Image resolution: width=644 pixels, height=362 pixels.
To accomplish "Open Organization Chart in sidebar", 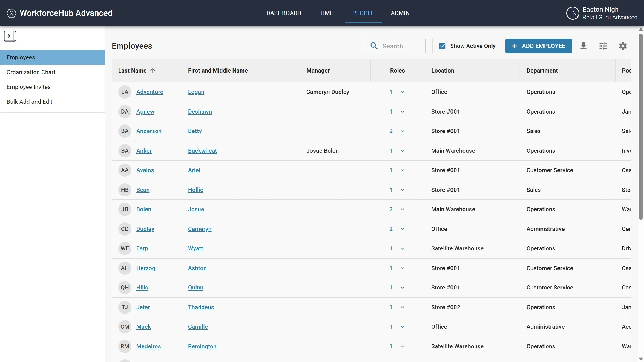I will pyautogui.click(x=31, y=72).
